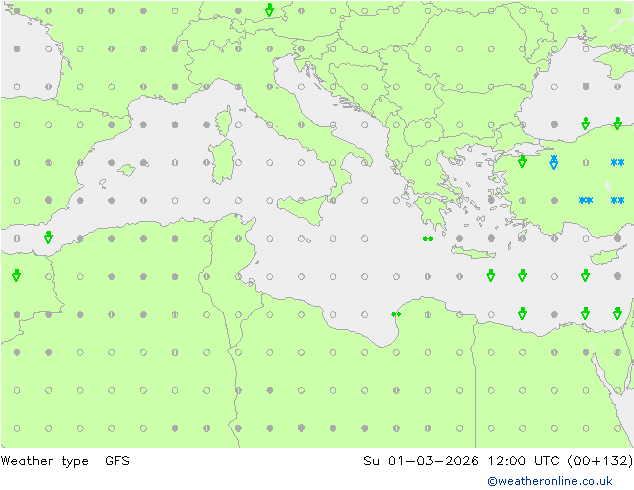Click the westernmost green shower symbol south of Crete

coord(491,275)
